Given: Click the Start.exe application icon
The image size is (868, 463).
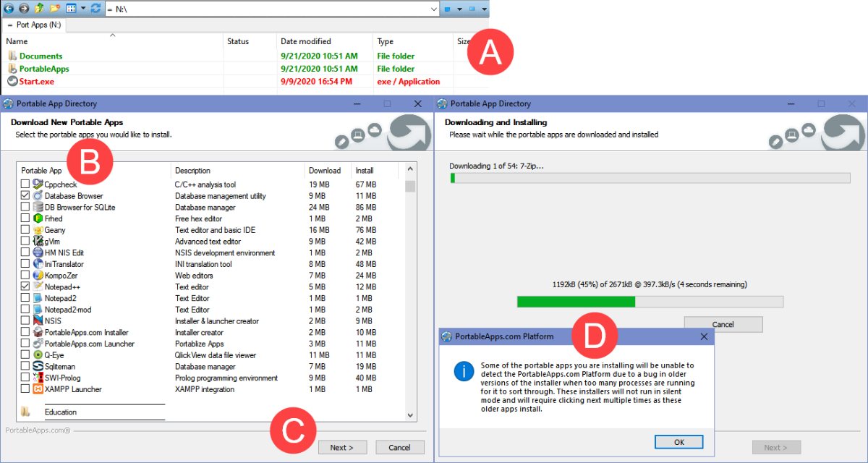Looking at the screenshot, I should pos(12,81).
